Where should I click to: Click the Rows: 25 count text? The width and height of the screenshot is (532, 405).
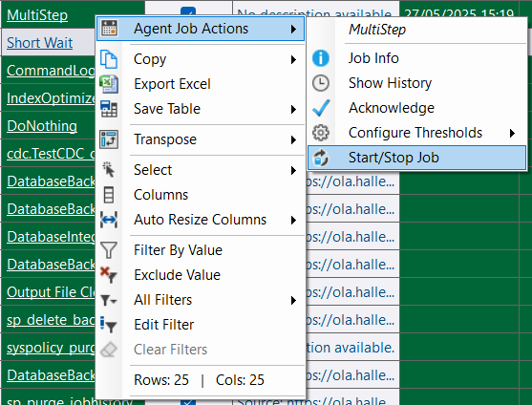click(161, 380)
